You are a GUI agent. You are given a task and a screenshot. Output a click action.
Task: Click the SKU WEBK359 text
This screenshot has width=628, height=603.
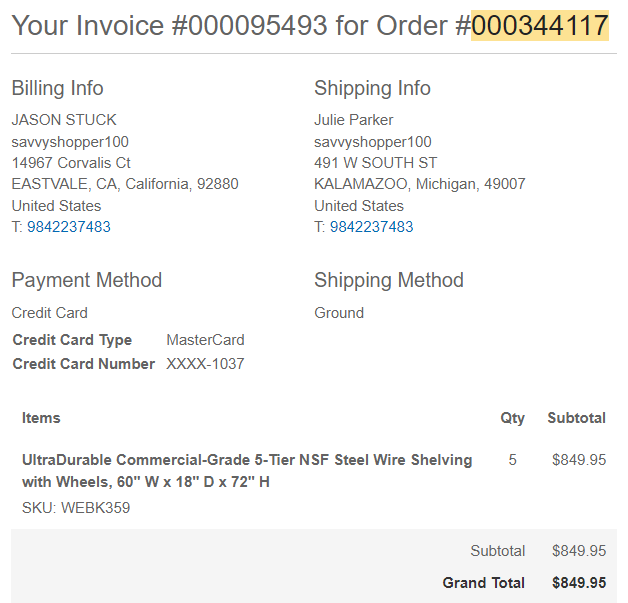tap(76, 508)
